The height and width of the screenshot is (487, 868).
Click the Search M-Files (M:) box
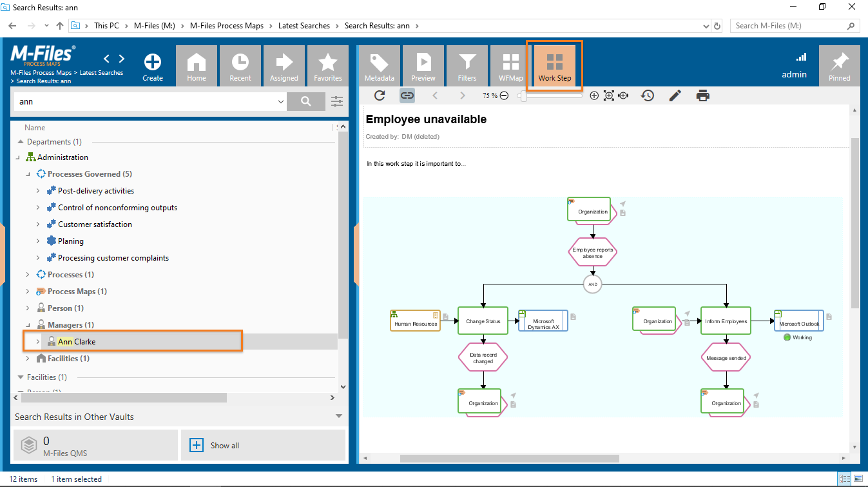(x=795, y=26)
